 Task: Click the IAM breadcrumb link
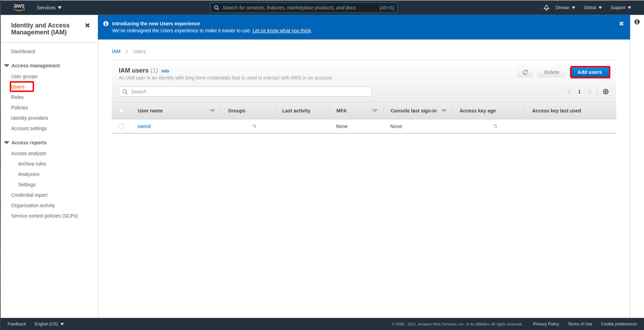[x=116, y=51]
